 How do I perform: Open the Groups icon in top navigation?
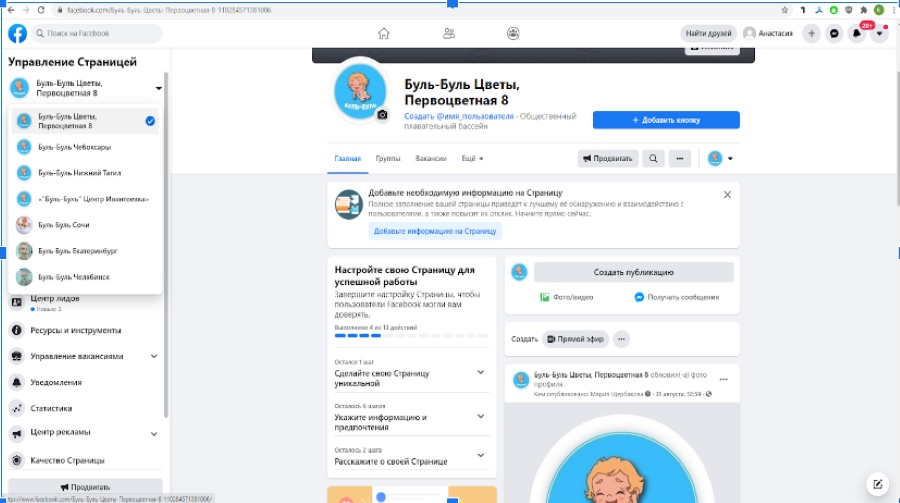tap(513, 33)
